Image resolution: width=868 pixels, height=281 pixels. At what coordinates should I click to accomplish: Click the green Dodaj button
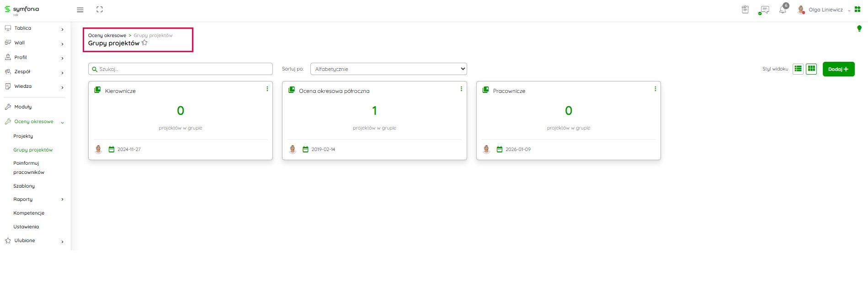(838, 69)
